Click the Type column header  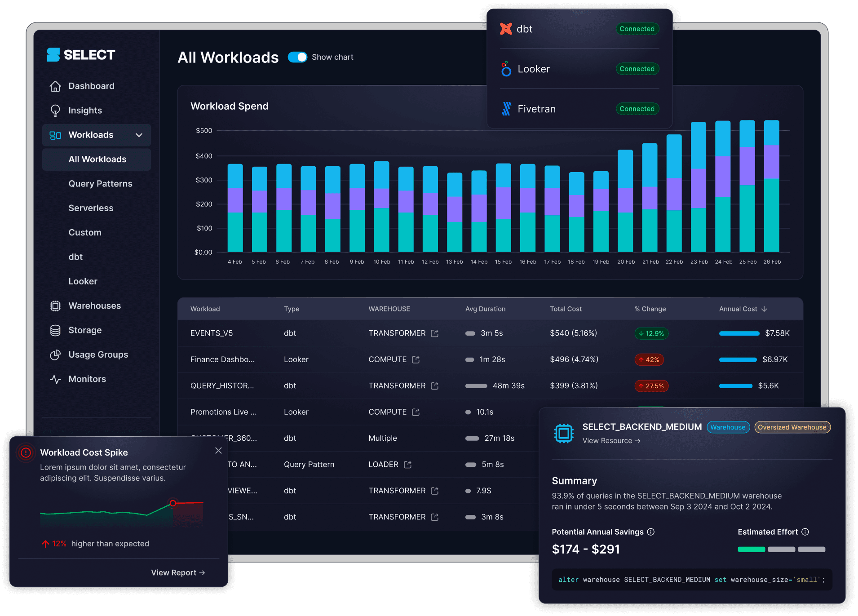click(x=292, y=309)
